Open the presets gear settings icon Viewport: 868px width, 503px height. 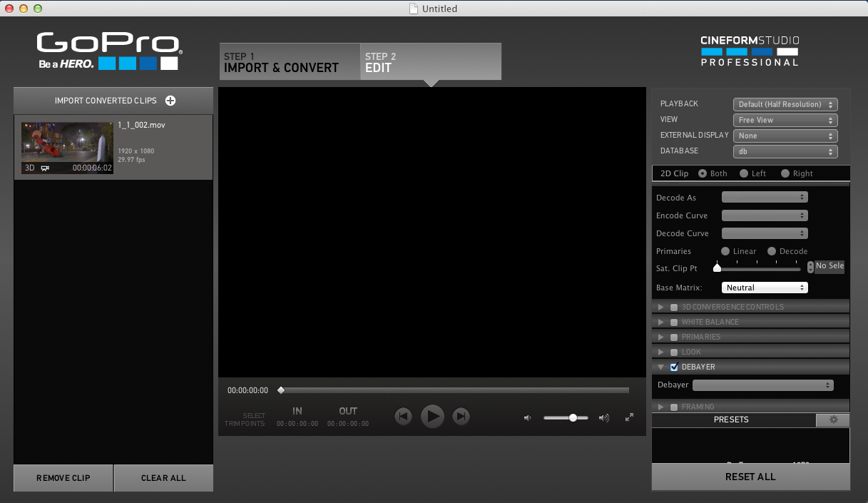click(x=833, y=420)
